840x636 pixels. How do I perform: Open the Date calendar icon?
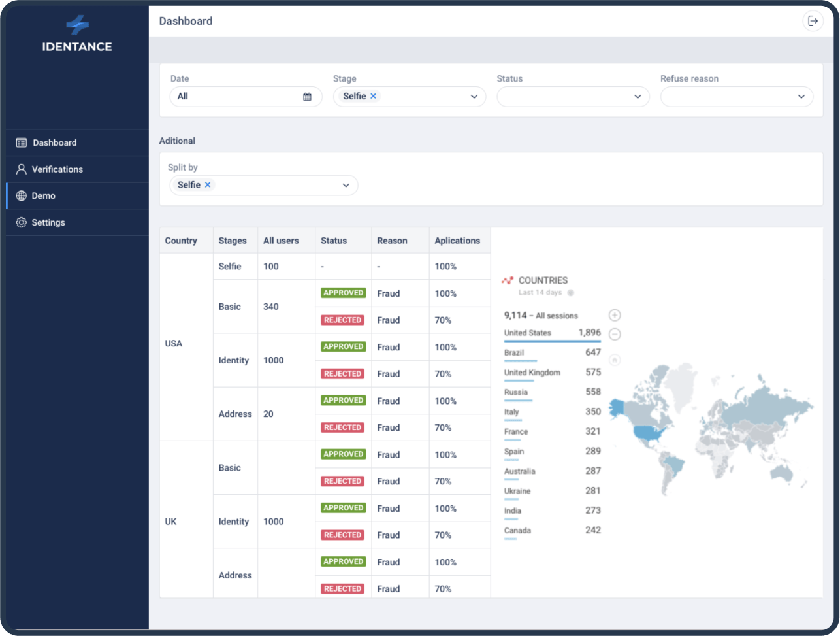click(x=307, y=97)
